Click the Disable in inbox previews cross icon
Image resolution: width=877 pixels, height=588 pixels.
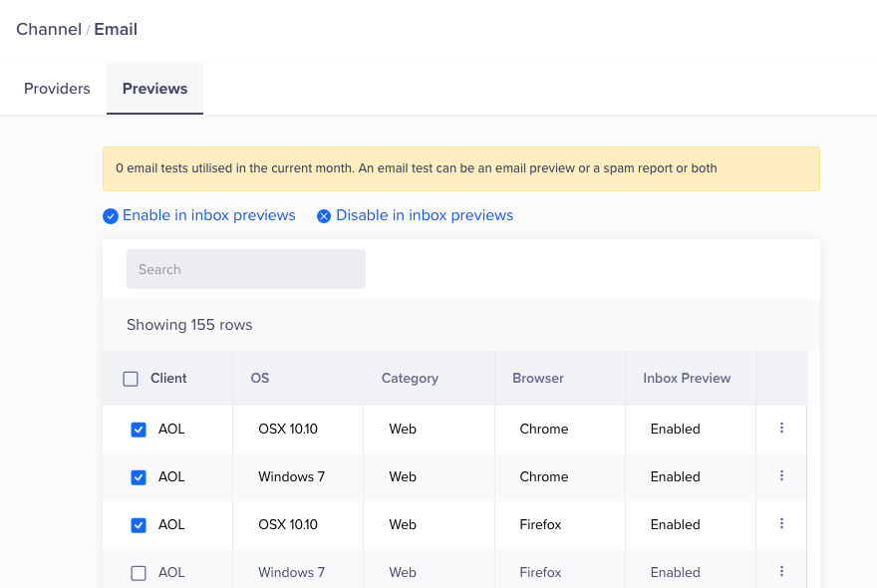(324, 216)
